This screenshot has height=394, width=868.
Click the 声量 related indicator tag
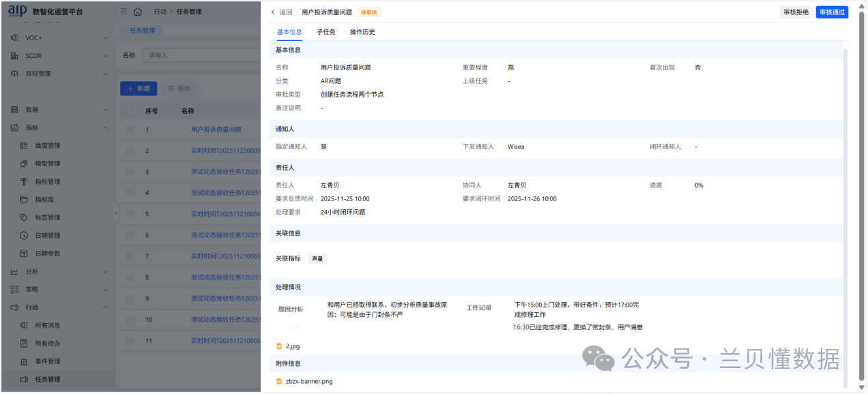click(x=317, y=259)
